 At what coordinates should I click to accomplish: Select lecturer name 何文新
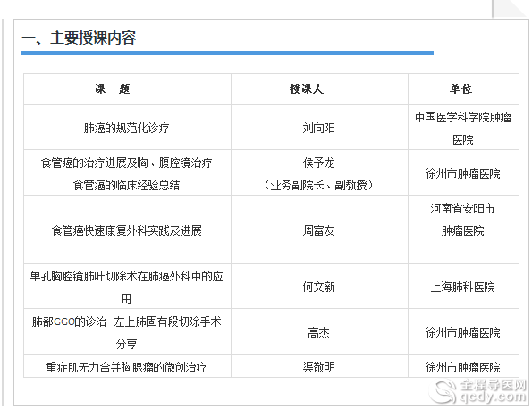[x=318, y=288]
